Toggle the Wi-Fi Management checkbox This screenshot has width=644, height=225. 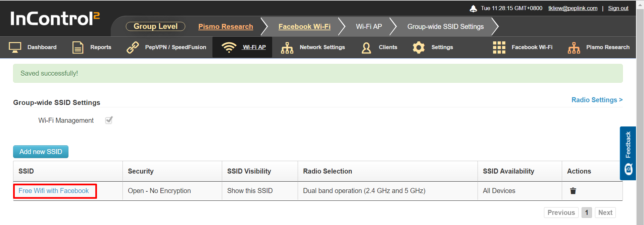(x=109, y=120)
